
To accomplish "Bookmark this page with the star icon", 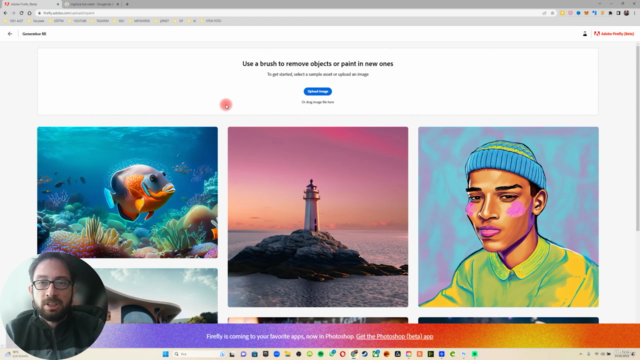I will (x=552, y=13).
